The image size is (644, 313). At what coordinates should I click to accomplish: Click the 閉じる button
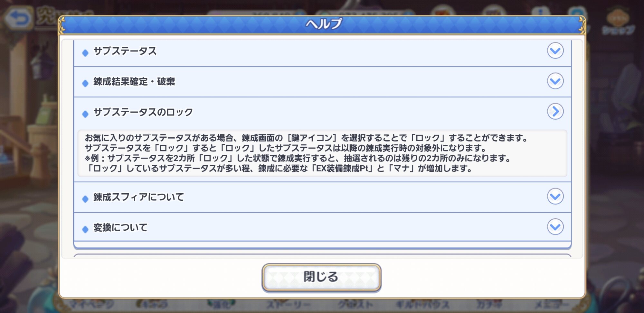point(321,277)
